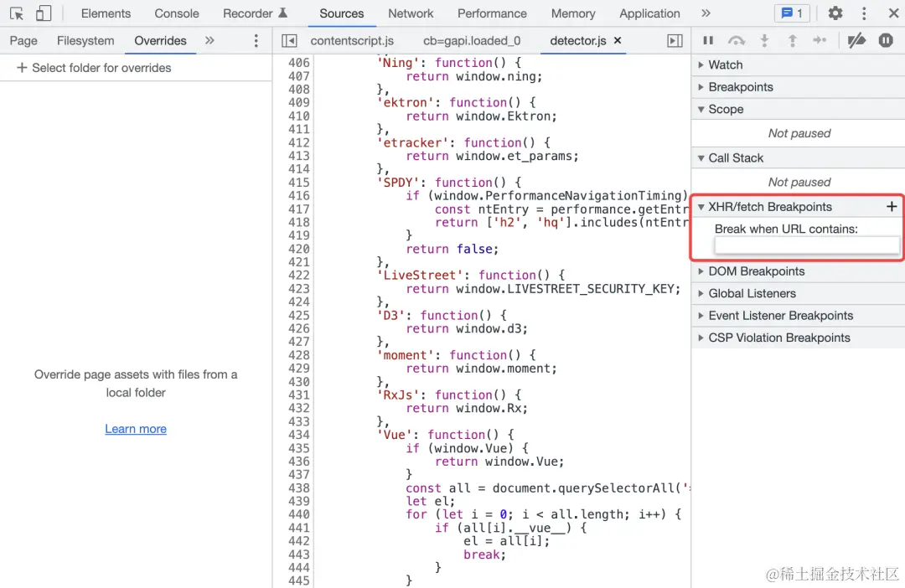The image size is (905, 588).
Task: Toggle pause on exceptions
Action: (886, 40)
